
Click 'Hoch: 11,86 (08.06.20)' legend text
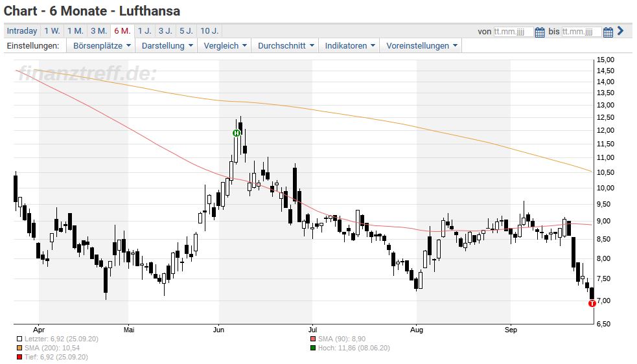click(x=354, y=348)
